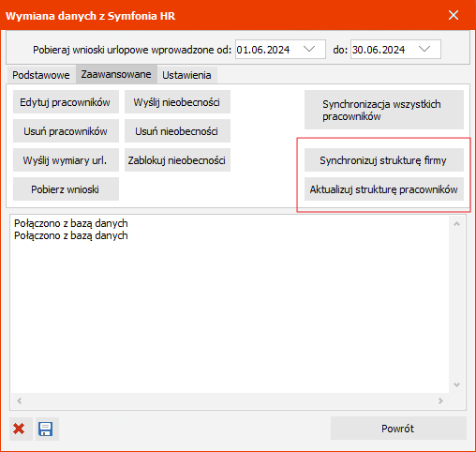
Task: Click Pobierz wnioski button
Action: click(66, 189)
